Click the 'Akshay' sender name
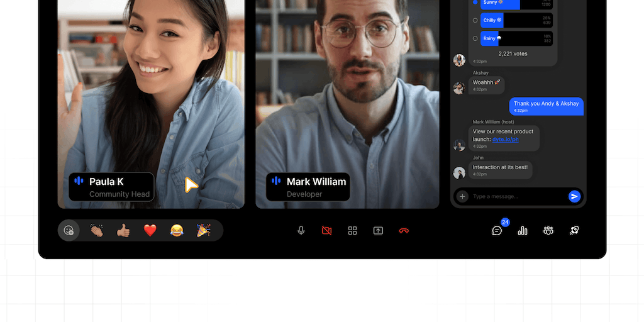 point(480,73)
